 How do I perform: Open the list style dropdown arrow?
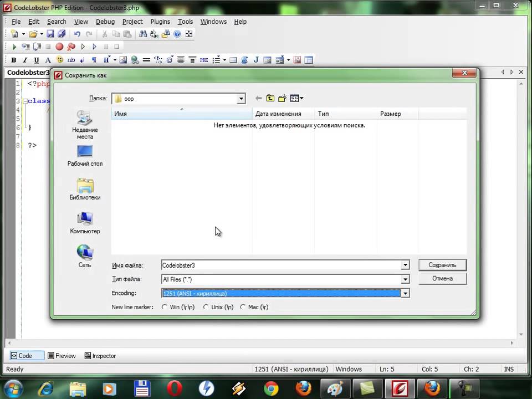(224, 60)
